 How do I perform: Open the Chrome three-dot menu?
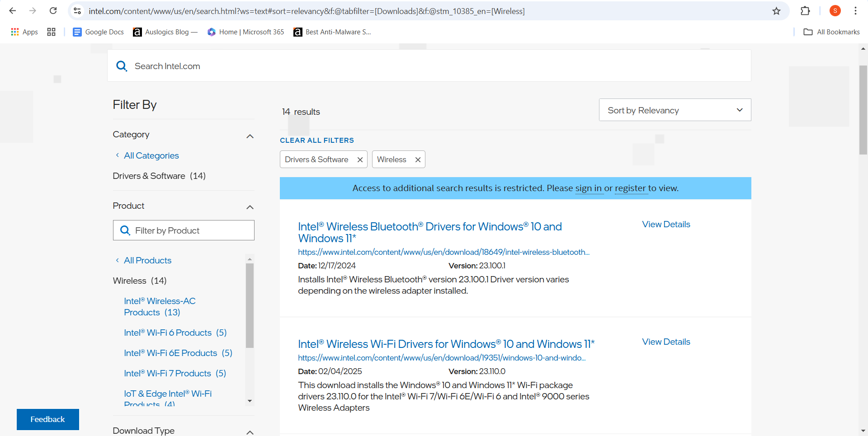855,11
